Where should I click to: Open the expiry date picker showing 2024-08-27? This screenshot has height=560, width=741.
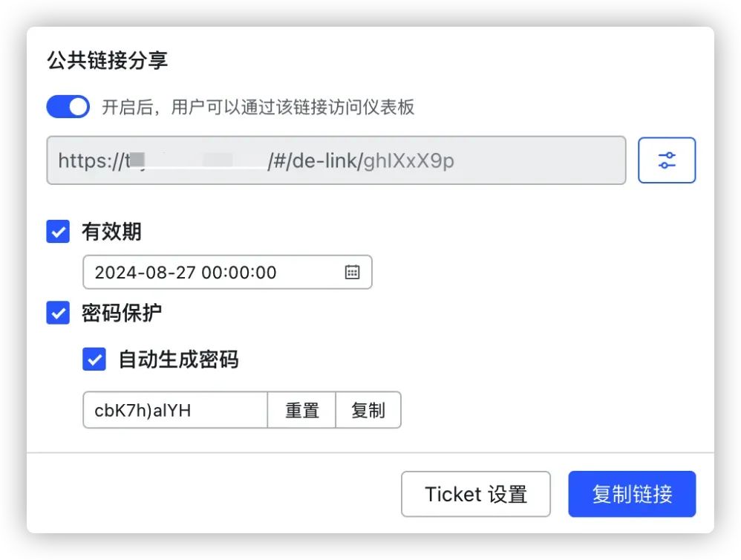click(215, 273)
